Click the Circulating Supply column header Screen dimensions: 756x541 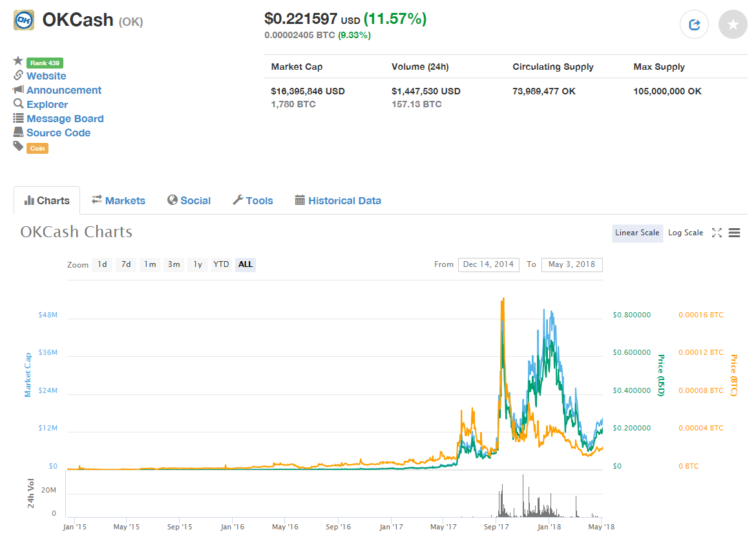click(x=553, y=67)
